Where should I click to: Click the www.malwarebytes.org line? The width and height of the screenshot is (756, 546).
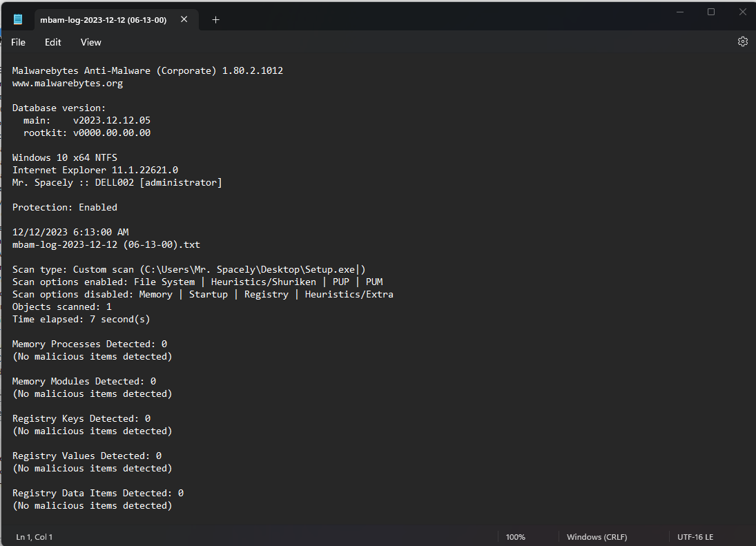(x=68, y=84)
